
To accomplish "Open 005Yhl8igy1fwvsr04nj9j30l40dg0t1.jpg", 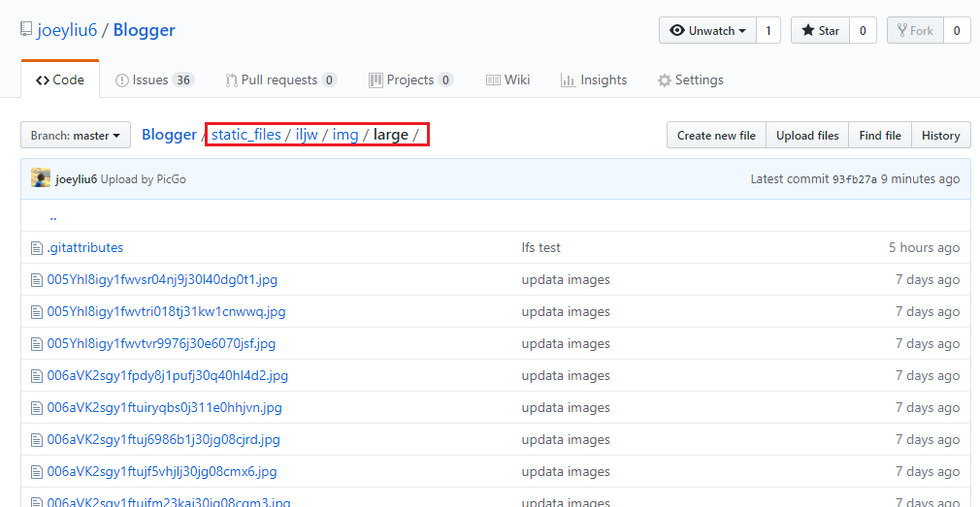I will point(162,280).
